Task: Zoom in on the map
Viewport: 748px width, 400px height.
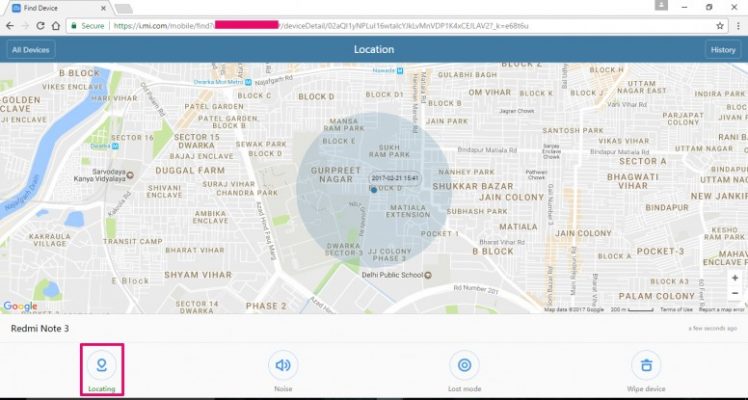Action: pos(735,278)
